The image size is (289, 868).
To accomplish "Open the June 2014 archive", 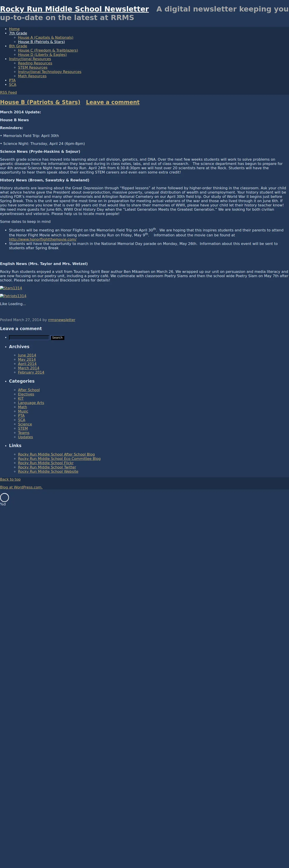I will (27, 356).
